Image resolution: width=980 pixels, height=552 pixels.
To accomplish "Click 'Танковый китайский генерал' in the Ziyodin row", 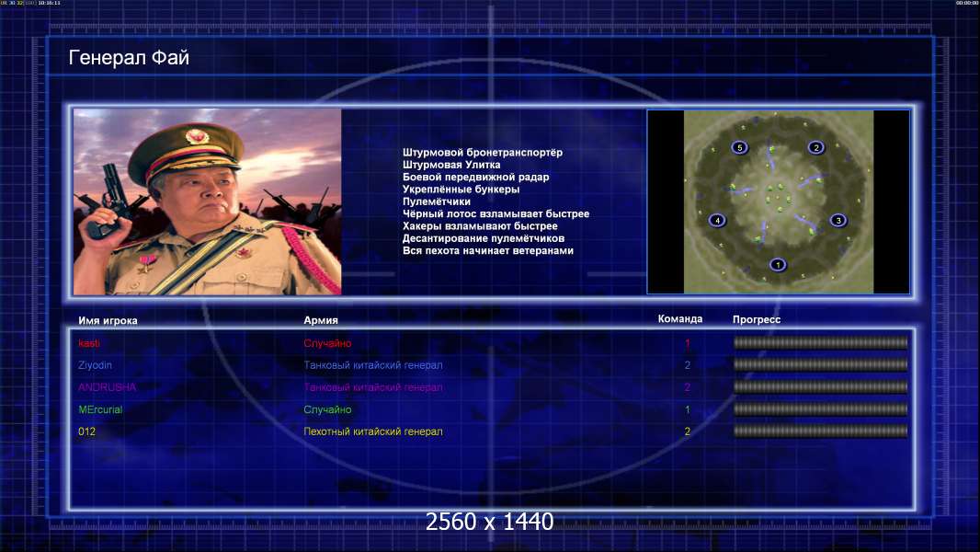I will [373, 365].
